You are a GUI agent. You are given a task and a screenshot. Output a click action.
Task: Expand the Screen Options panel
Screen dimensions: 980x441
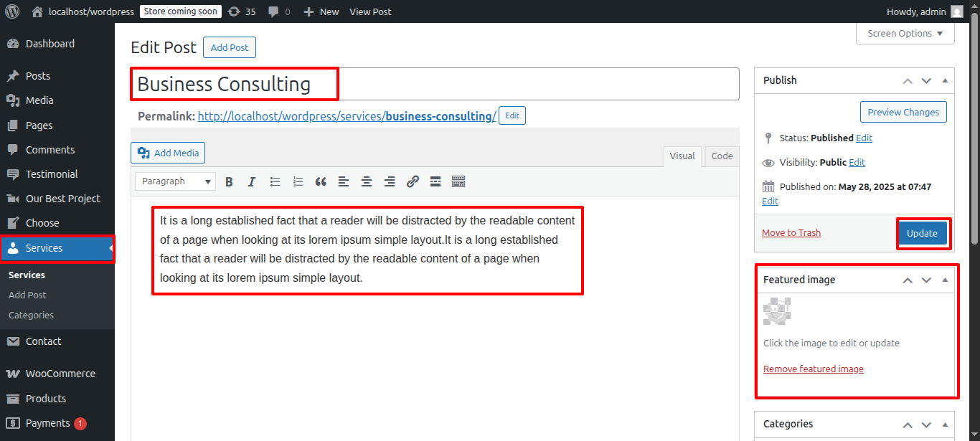(905, 34)
